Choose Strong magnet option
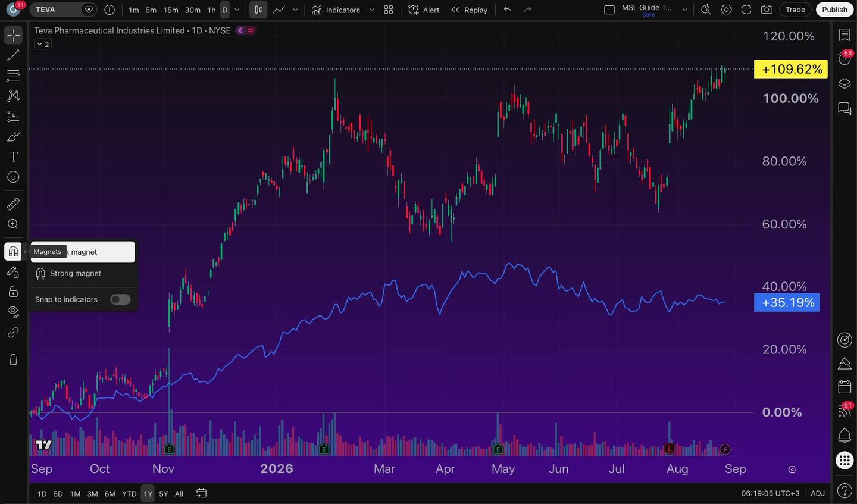This screenshot has width=857, height=504. click(83, 274)
